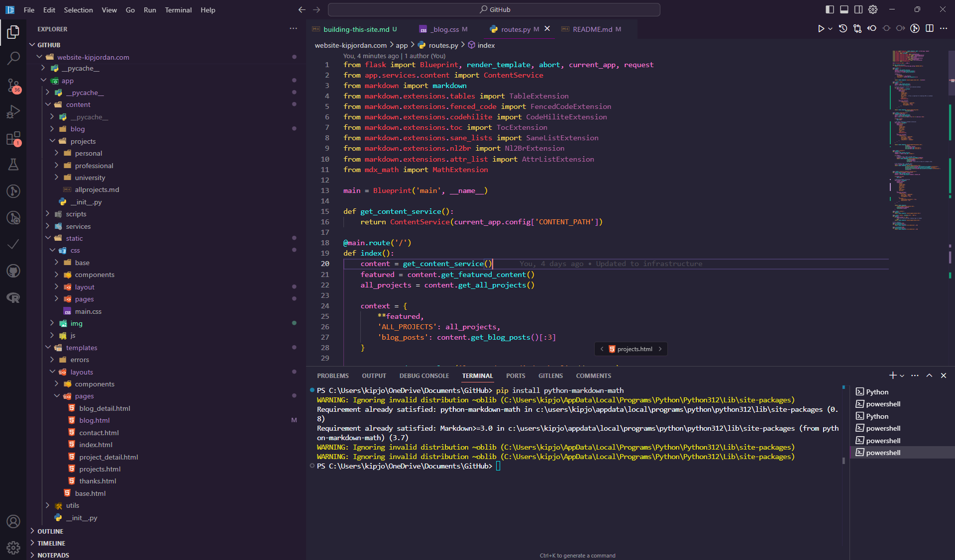Open the terminal launch profile dropdown

(902, 375)
